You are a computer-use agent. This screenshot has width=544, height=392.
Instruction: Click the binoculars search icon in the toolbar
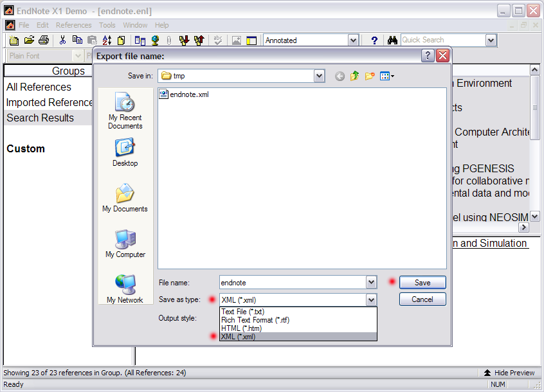392,40
